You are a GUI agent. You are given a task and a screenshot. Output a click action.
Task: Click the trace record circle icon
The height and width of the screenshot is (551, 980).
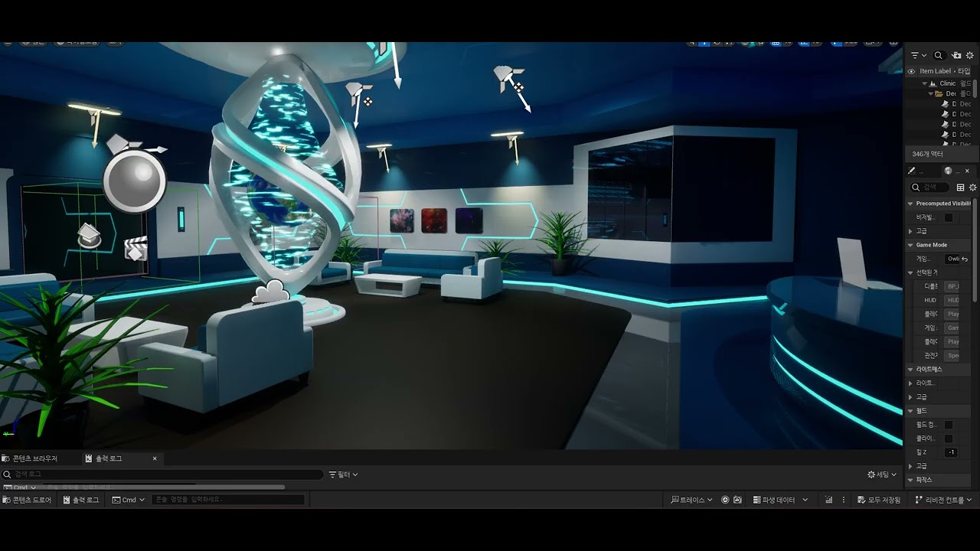724,500
